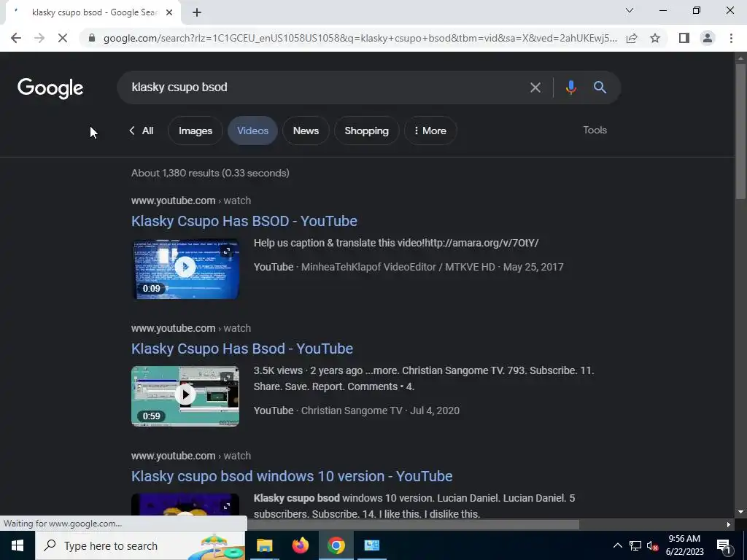Clear the search box text

535,87
